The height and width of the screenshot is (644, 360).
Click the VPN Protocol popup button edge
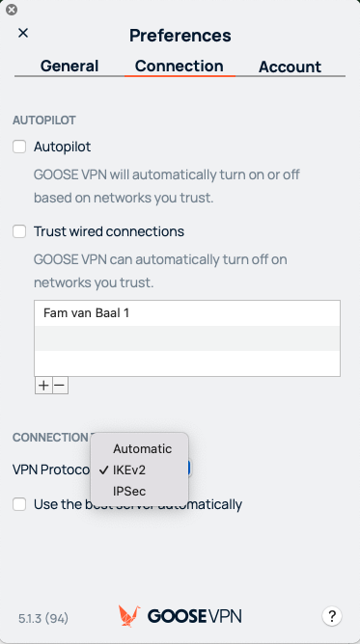click(189, 469)
